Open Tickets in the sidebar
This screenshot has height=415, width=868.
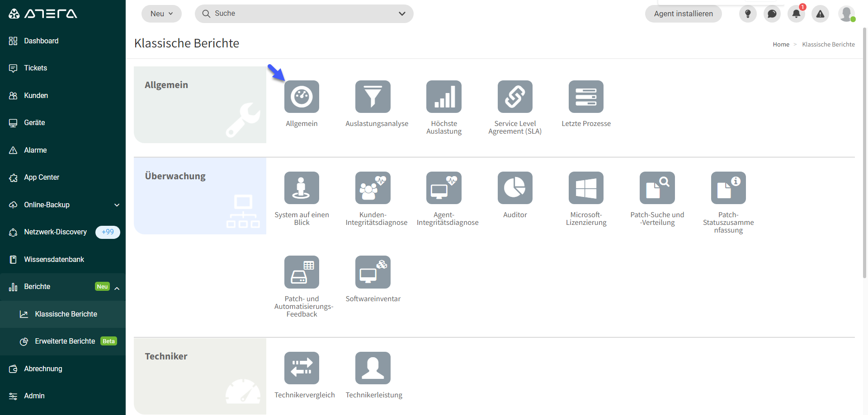point(63,68)
